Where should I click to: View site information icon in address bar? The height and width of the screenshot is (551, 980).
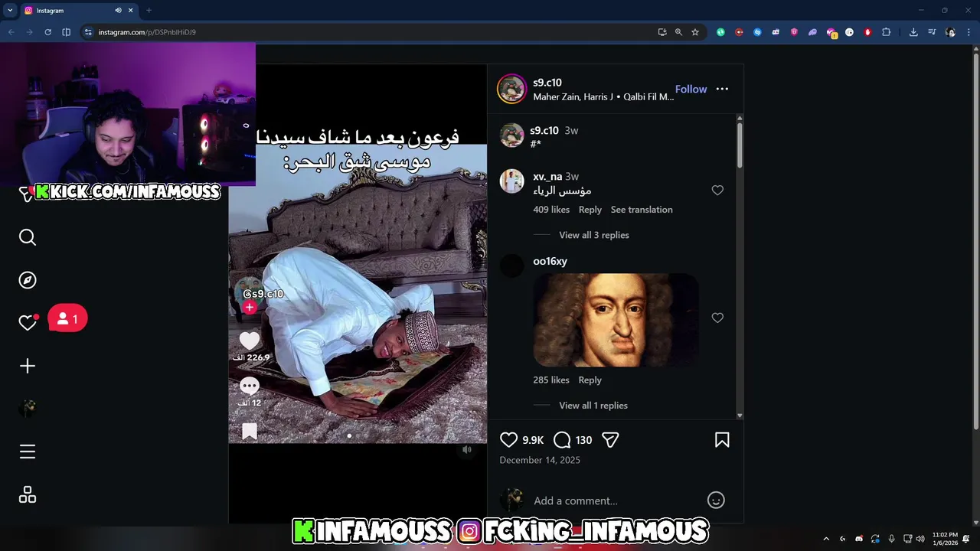(x=88, y=32)
